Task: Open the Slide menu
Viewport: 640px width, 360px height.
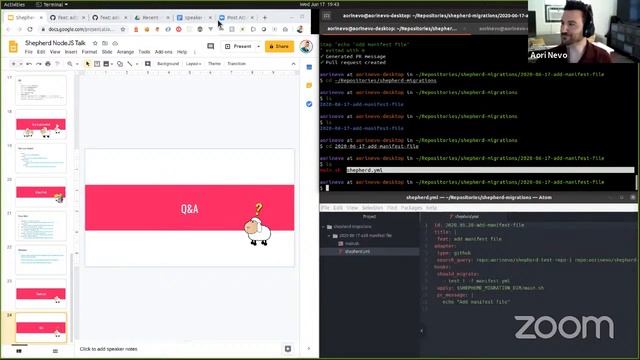Action: [x=107, y=52]
